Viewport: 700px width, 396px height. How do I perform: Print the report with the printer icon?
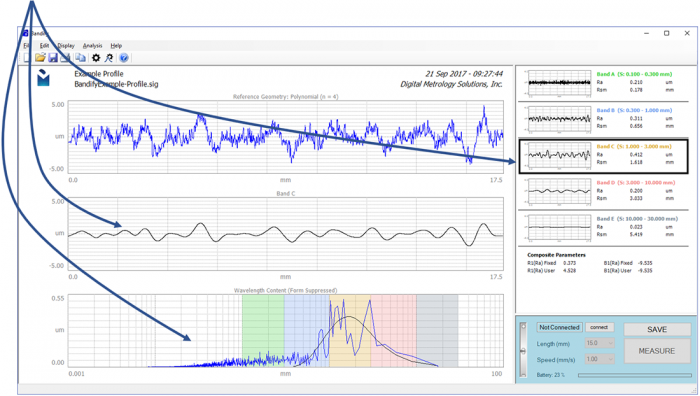click(x=66, y=58)
